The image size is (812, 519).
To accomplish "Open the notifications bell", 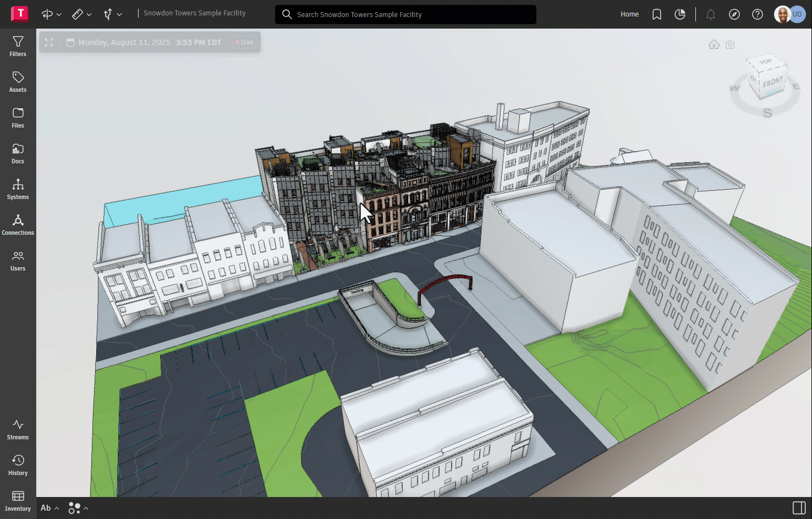I will (x=710, y=14).
